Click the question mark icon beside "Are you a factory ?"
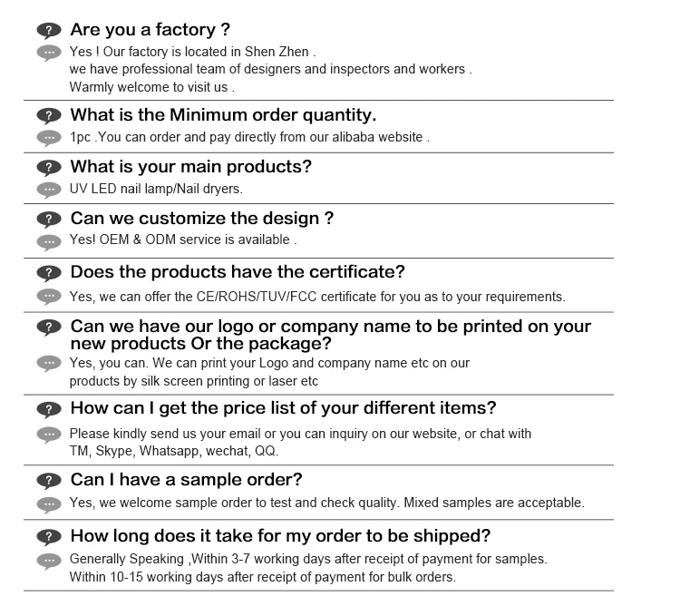The image size is (680, 616). (x=49, y=31)
